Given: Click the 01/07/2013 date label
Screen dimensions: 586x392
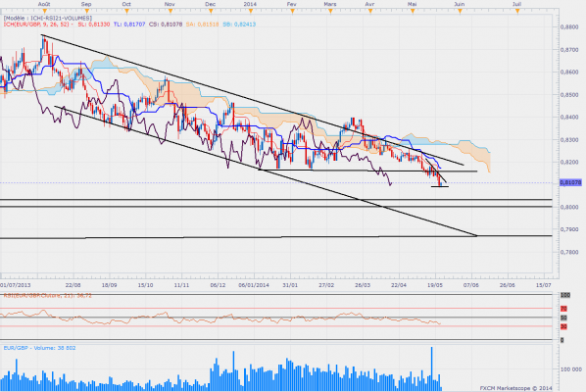Looking at the screenshot, I should click(x=16, y=285).
